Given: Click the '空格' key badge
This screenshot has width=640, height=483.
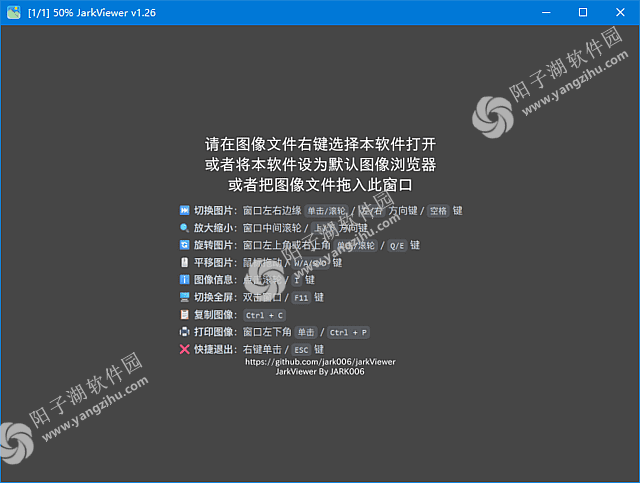Looking at the screenshot, I should click(x=438, y=211).
